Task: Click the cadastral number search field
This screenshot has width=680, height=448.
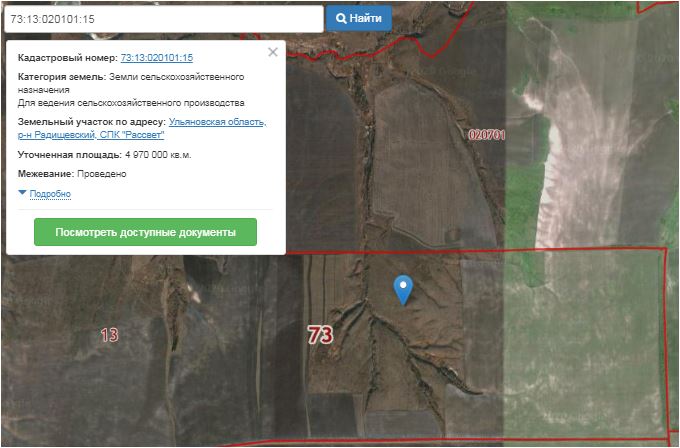Action: click(164, 19)
